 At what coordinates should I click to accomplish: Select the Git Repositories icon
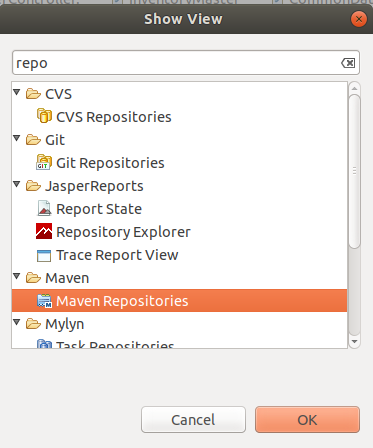44,162
